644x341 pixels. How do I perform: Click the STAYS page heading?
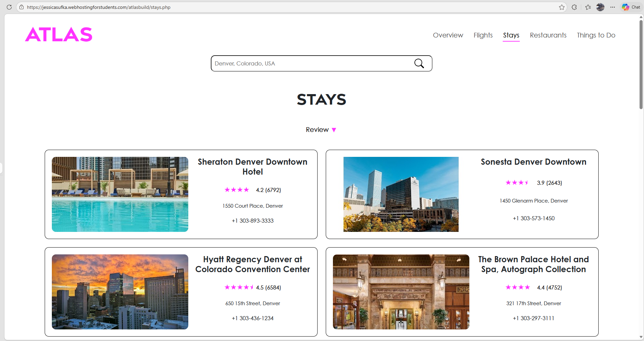coord(322,100)
